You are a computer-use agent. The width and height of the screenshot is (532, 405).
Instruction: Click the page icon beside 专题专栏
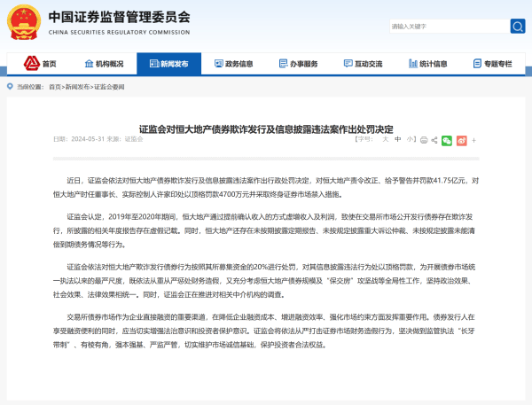coord(477,64)
